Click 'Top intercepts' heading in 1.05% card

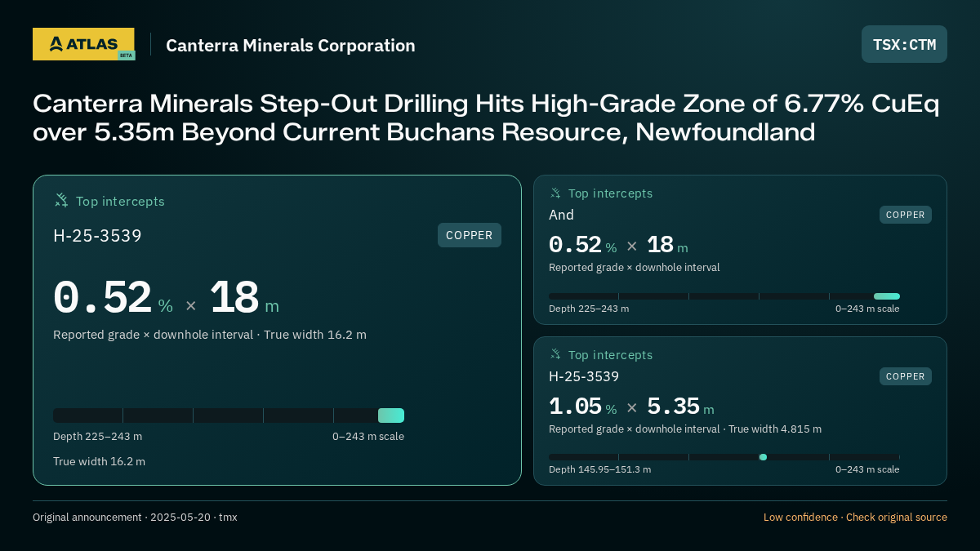[610, 355]
